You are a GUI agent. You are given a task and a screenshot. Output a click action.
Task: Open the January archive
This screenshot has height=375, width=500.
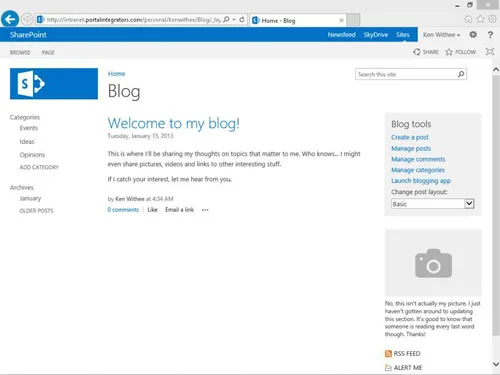pos(30,198)
